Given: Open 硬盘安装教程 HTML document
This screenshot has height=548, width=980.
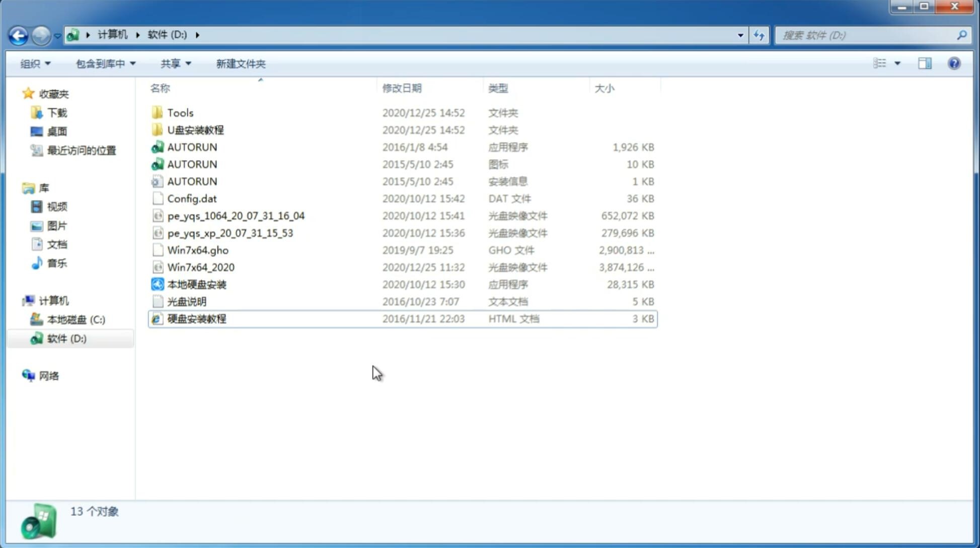Looking at the screenshot, I should pos(196,318).
